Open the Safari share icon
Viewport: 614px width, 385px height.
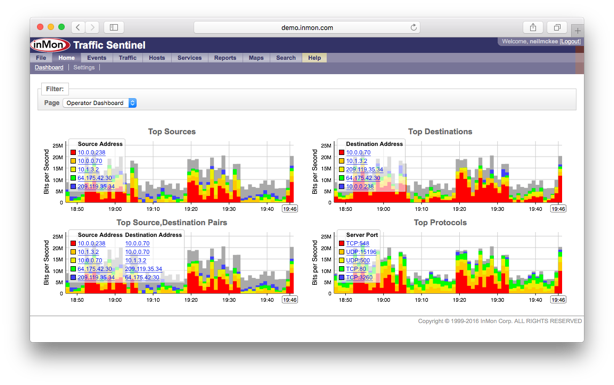coord(533,27)
